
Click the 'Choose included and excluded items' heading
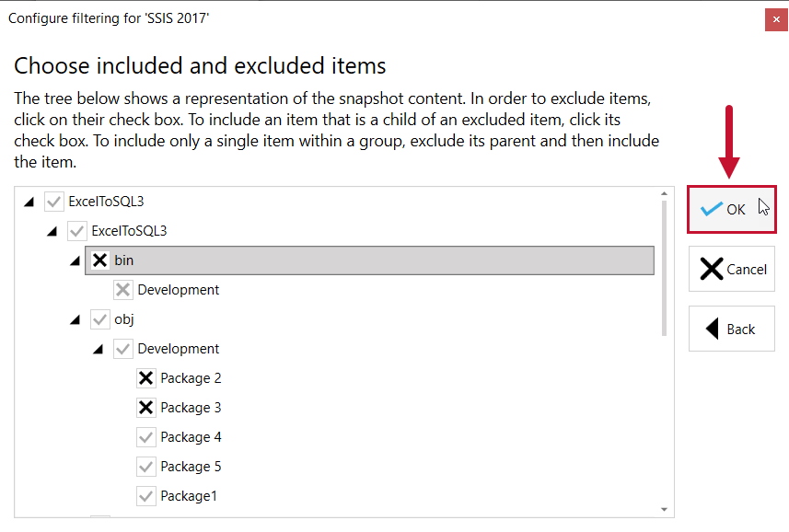point(200,66)
